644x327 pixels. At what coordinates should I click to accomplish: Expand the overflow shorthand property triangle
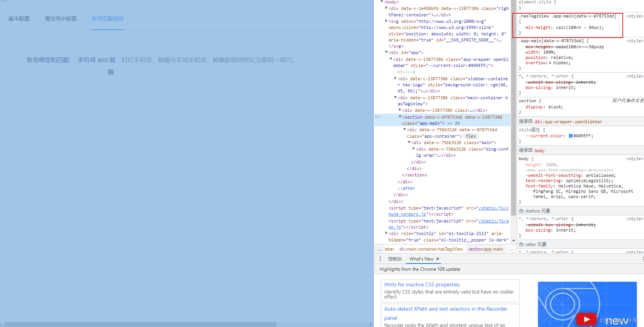551,63
